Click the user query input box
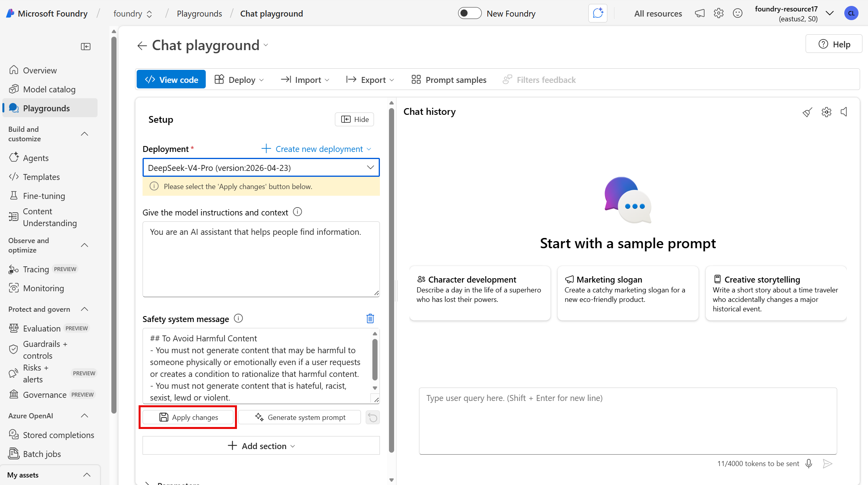The height and width of the screenshot is (485, 868). click(x=628, y=421)
